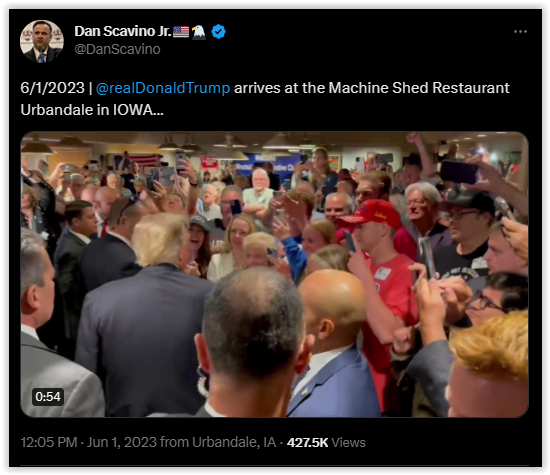
Task: View the 427.5K view count
Action: tap(308, 443)
